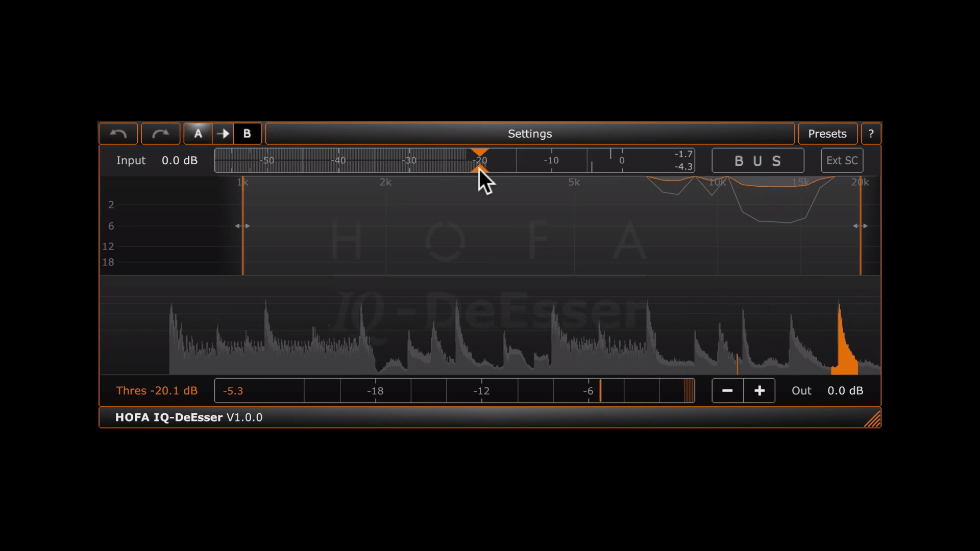Image resolution: width=980 pixels, height=551 pixels.
Task: Click the minus button near Out
Action: point(727,391)
